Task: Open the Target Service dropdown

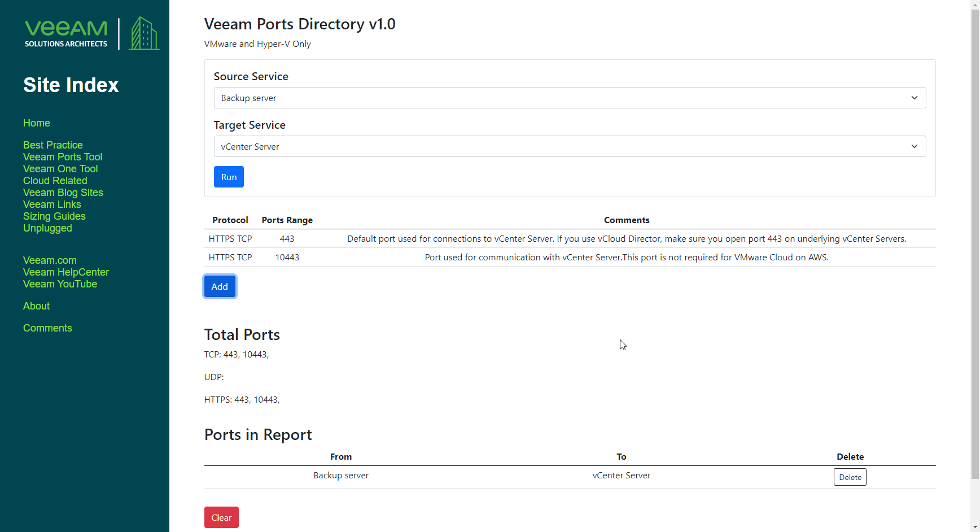Action: (x=570, y=146)
